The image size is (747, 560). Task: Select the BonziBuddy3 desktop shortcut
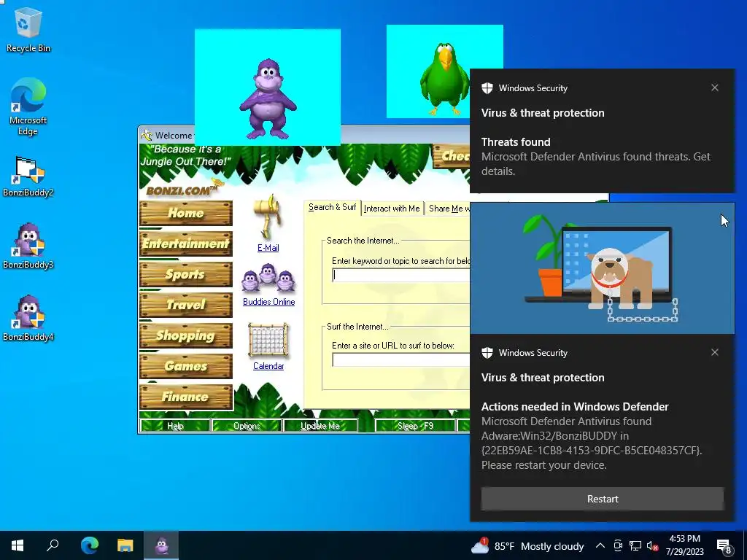tap(28, 246)
